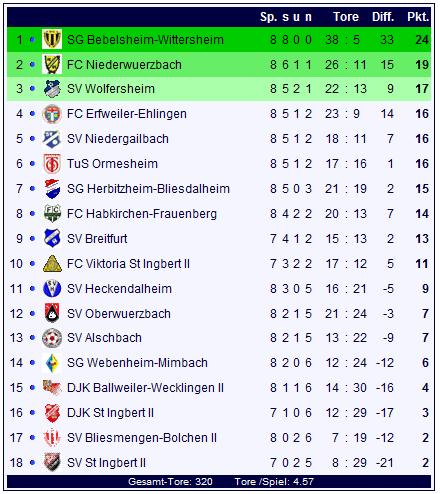
Task: Click the FC Niederwuerzbach club logo
Action: [x=52, y=64]
